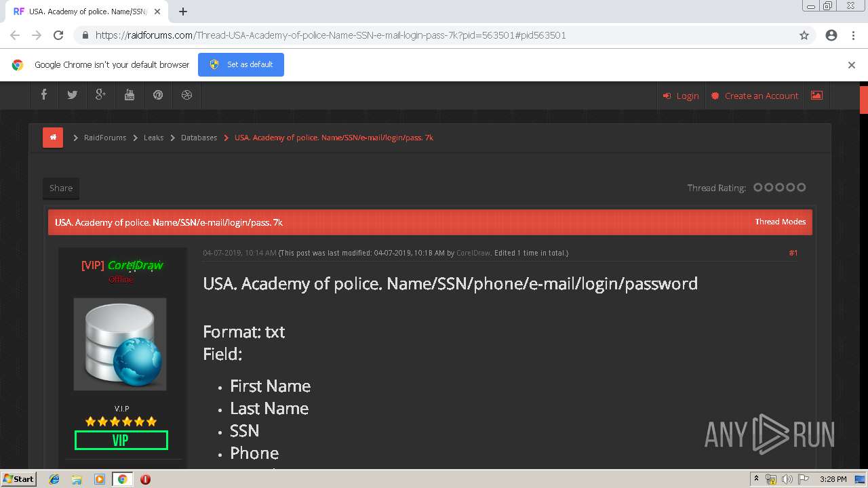Screen dimensions: 868x488
Task: Open the Facebook social icon
Action: pos(43,96)
